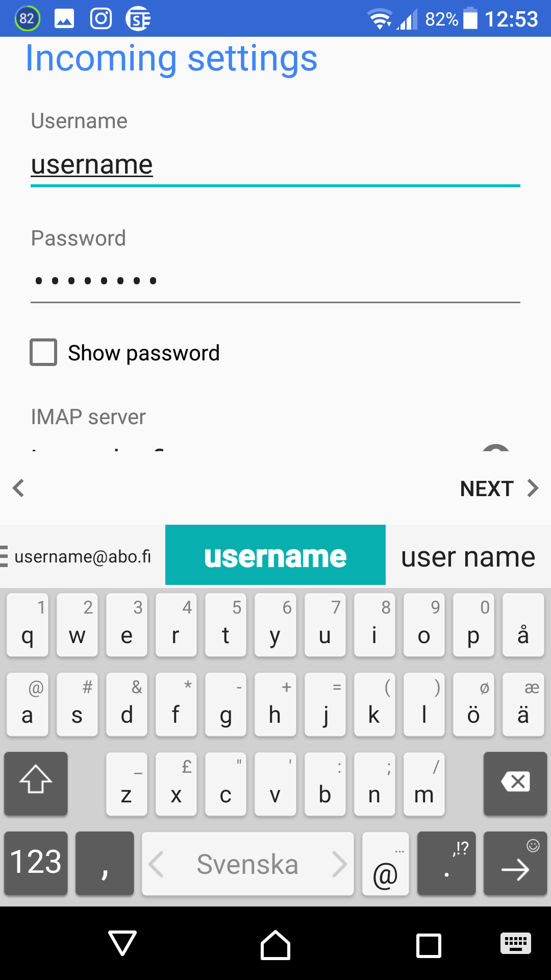The height and width of the screenshot is (980, 551).
Task: Focus the Password input field
Action: tap(275, 281)
